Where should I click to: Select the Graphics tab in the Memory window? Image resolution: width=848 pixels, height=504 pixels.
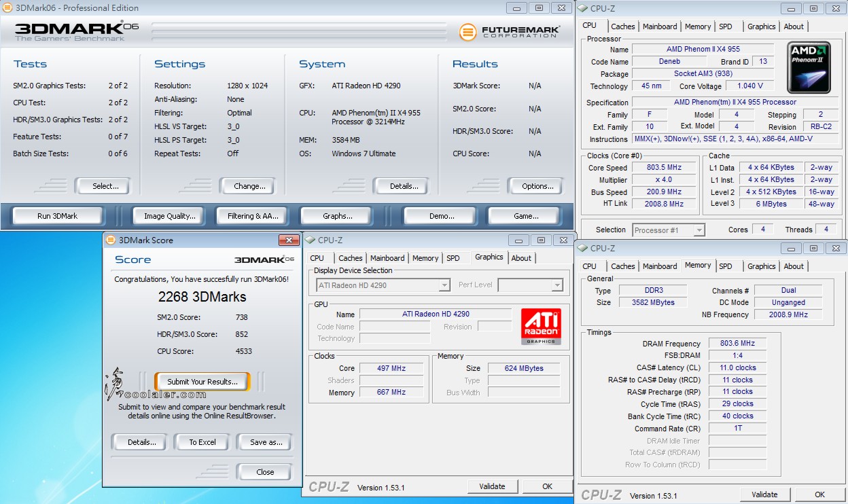761,266
